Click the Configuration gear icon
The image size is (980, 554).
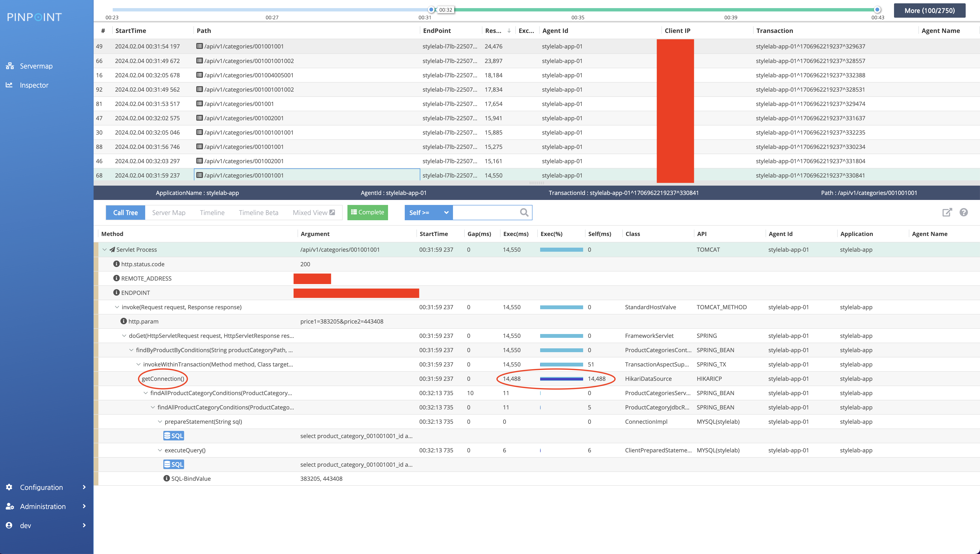(x=10, y=487)
